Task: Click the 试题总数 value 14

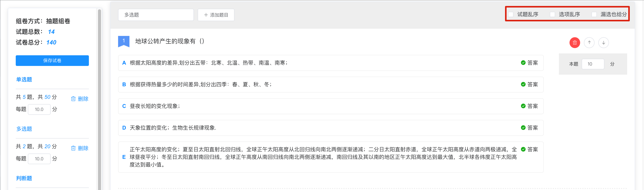Action: point(51,32)
